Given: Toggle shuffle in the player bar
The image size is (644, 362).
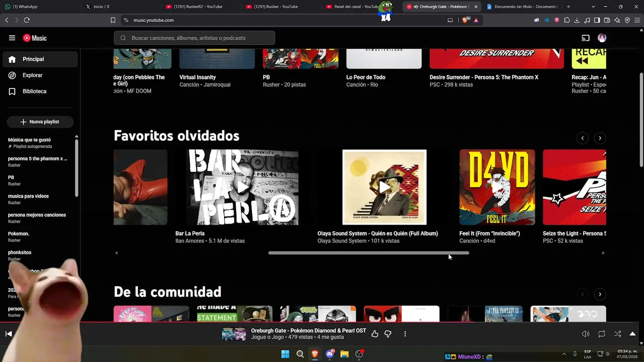Looking at the screenshot, I should 617,334.
